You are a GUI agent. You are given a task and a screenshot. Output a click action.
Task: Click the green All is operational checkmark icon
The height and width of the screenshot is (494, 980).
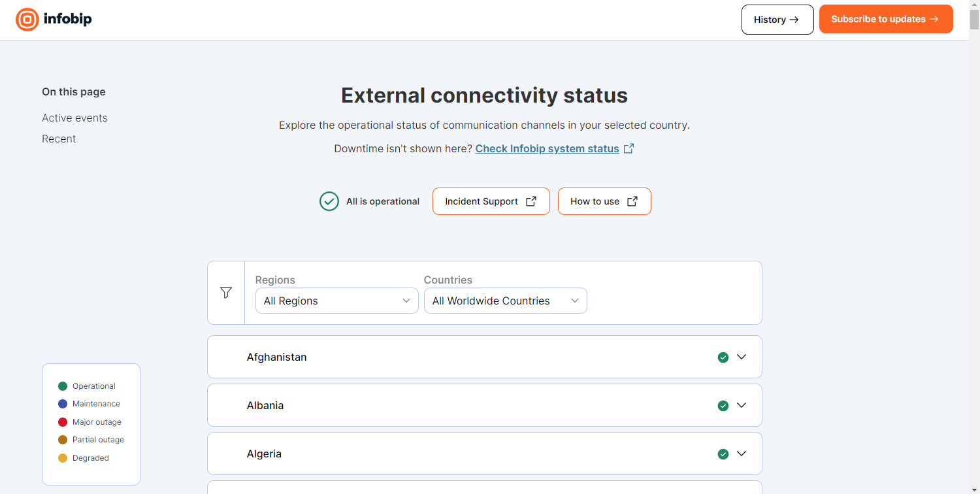coord(329,201)
